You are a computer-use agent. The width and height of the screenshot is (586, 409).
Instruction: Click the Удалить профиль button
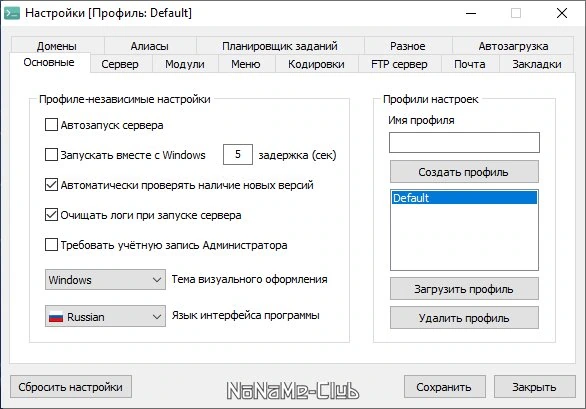(464, 318)
